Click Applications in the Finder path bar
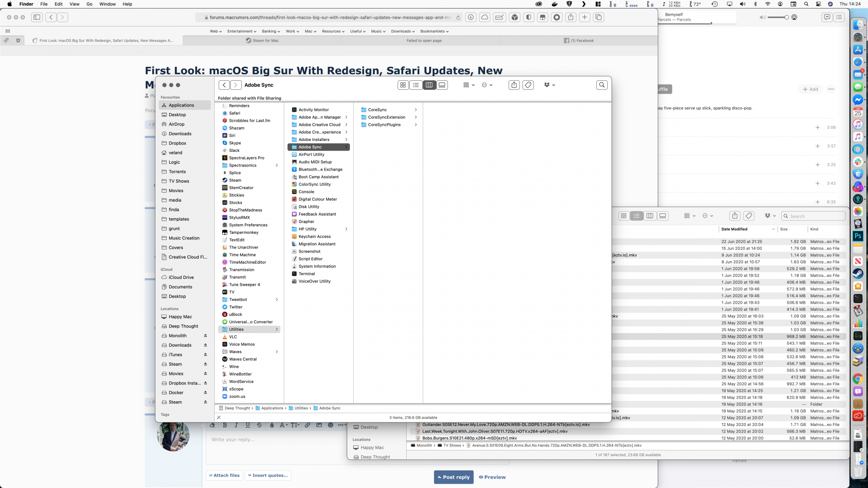868x488 pixels. point(269,408)
